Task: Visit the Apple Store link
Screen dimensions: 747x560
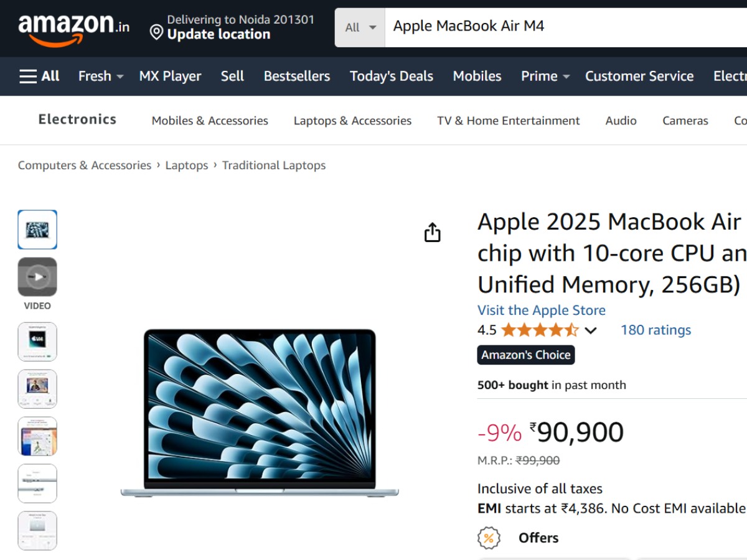Action: [542, 310]
